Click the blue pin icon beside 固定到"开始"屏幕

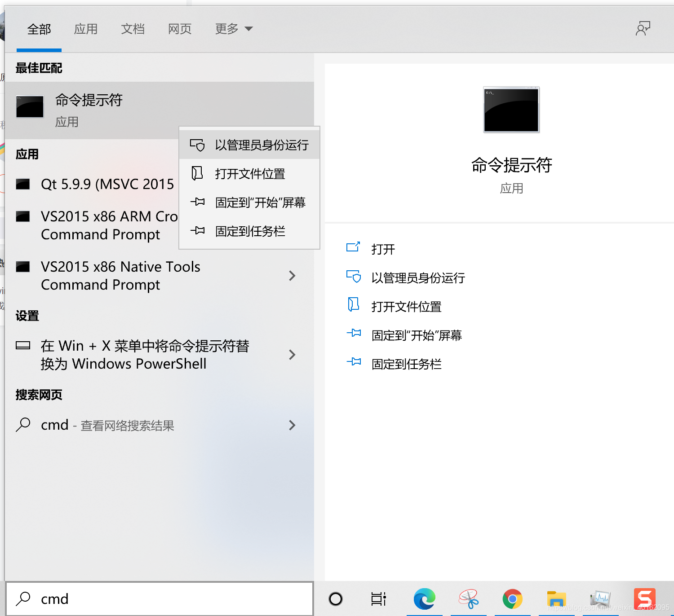pyautogui.click(x=354, y=333)
